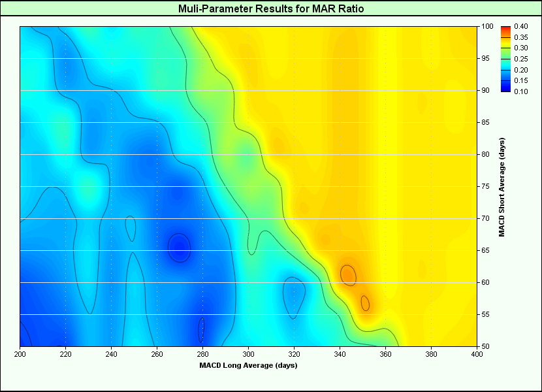Click the x-axis tick label 300
This screenshot has height=392, width=542.
point(248,354)
